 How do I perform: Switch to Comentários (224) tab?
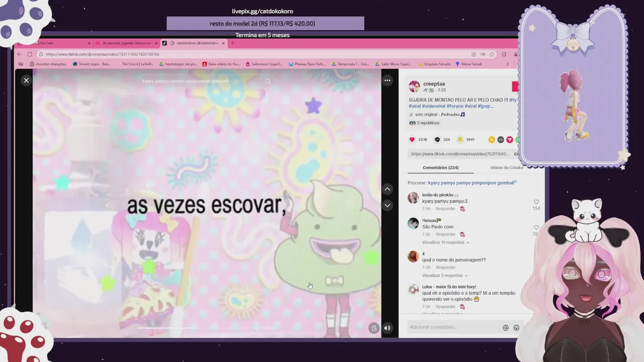pos(441,167)
